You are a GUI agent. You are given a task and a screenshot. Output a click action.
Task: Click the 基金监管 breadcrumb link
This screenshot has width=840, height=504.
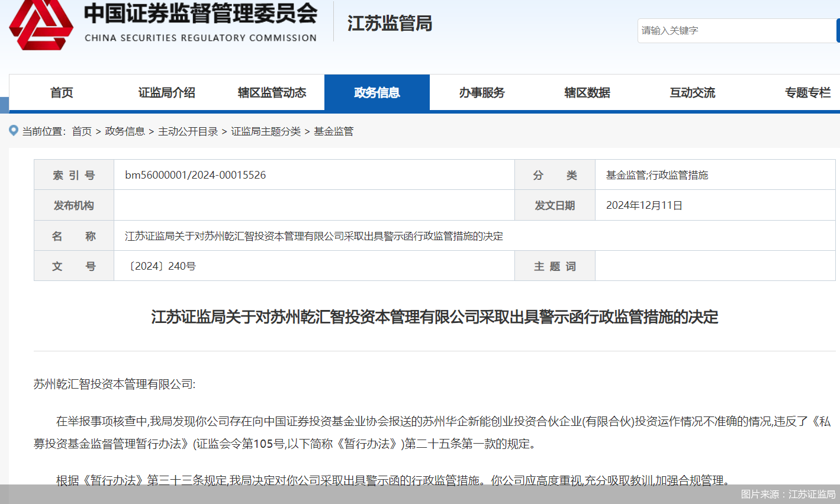tap(334, 131)
